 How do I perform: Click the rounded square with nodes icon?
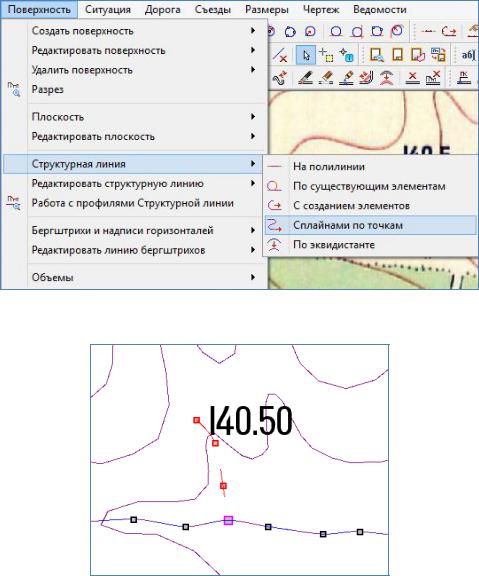click(377, 32)
